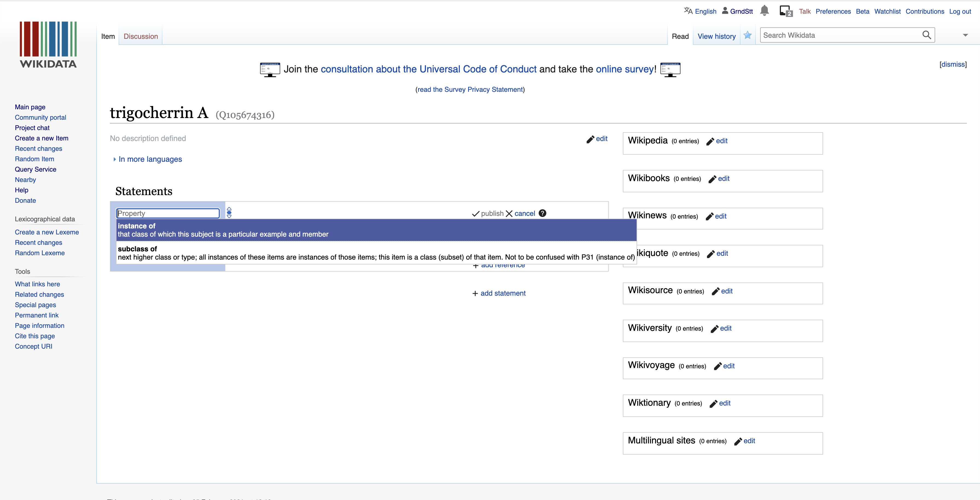Open the View history tab
Image resolution: width=980 pixels, height=500 pixels.
click(x=716, y=37)
